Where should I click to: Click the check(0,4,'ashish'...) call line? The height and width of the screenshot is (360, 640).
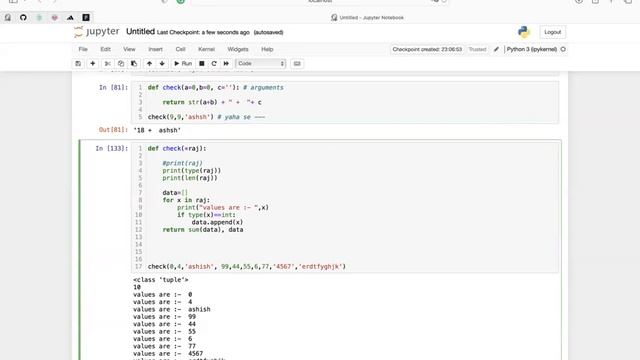(x=247, y=267)
